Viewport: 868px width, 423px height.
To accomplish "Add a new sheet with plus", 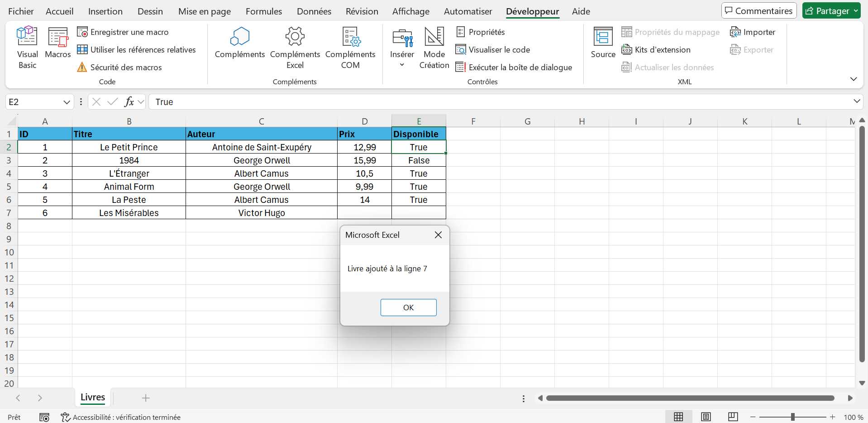I will [146, 398].
